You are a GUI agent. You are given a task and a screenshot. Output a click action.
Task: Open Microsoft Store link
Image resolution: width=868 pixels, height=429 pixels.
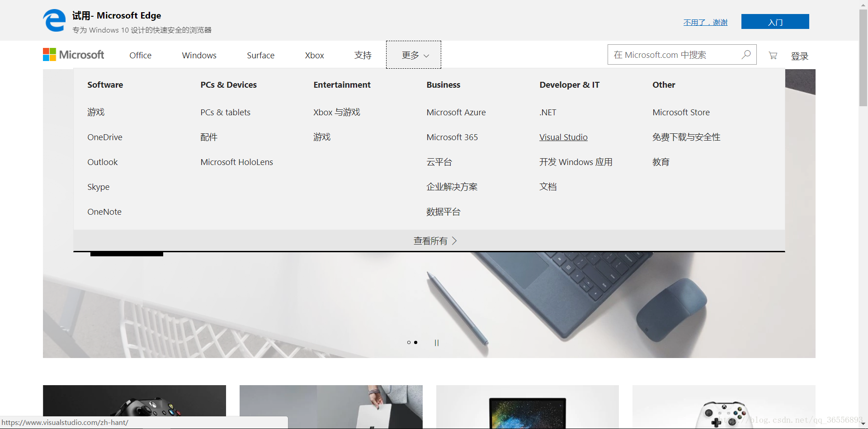point(681,112)
